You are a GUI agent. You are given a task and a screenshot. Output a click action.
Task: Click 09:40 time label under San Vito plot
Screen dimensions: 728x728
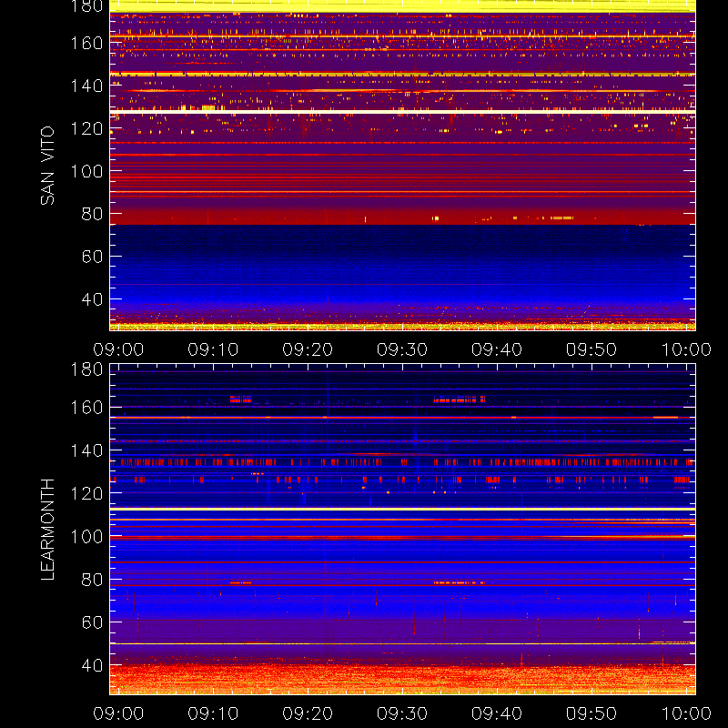(x=497, y=349)
